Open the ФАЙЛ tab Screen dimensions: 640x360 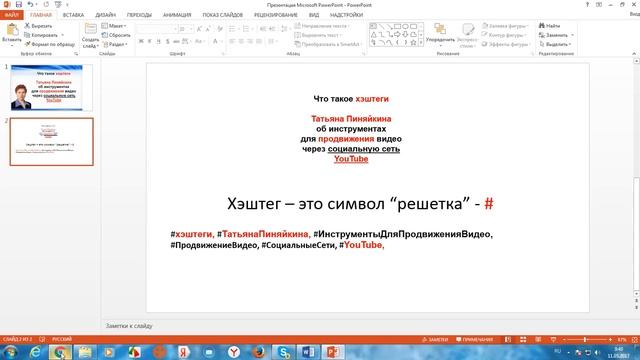coord(12,15)
